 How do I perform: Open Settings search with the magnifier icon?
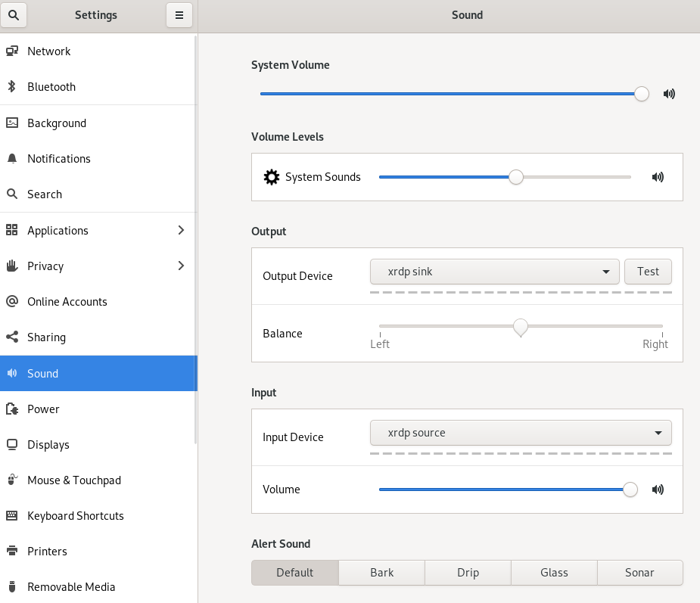point(14,15)
